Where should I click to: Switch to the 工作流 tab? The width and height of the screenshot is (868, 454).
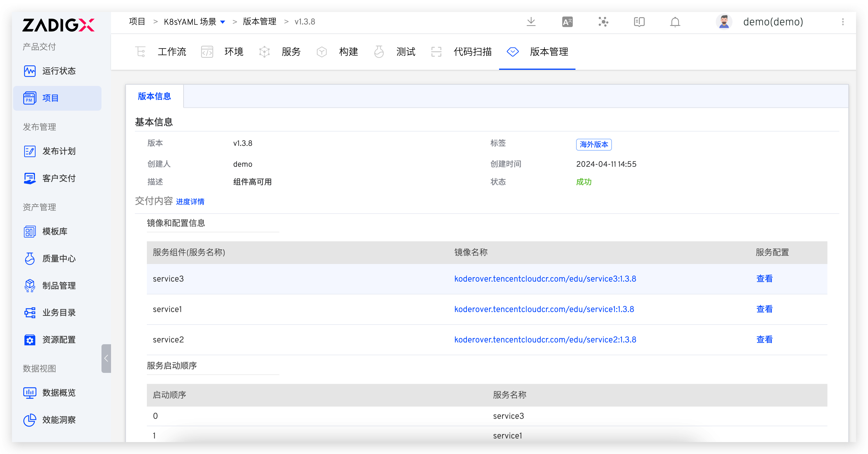[172, 52]
